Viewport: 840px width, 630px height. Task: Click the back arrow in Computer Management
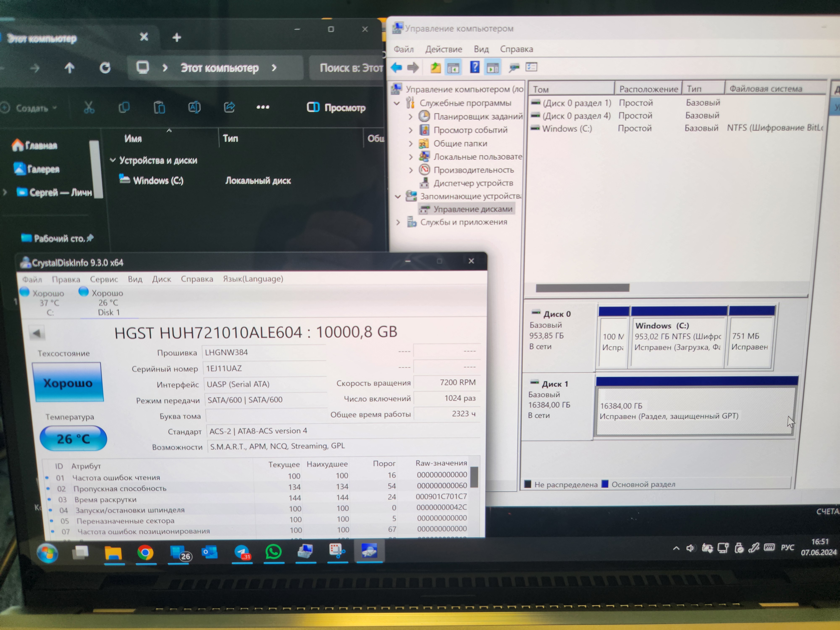[x=396, y=68]
